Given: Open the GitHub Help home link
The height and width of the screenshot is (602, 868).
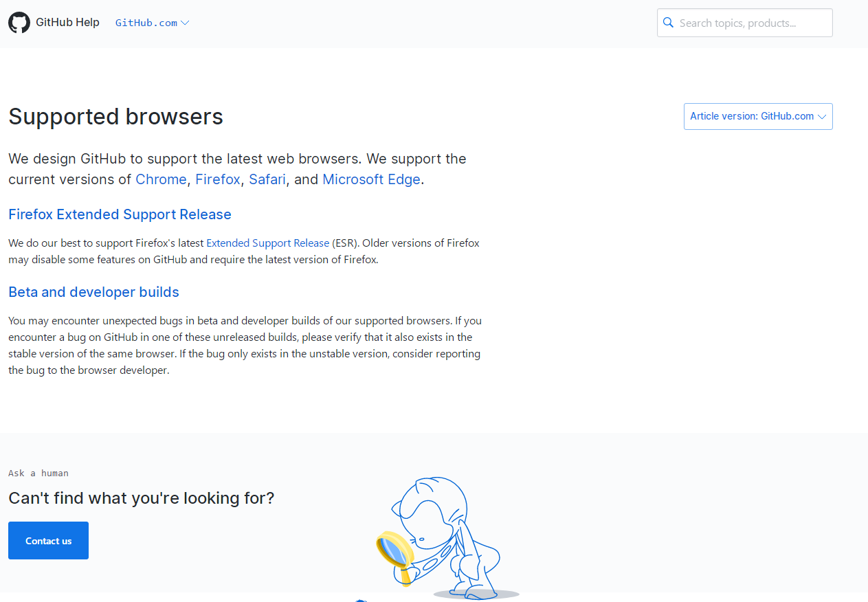Looking at the screenshot, I should [67, 23].
